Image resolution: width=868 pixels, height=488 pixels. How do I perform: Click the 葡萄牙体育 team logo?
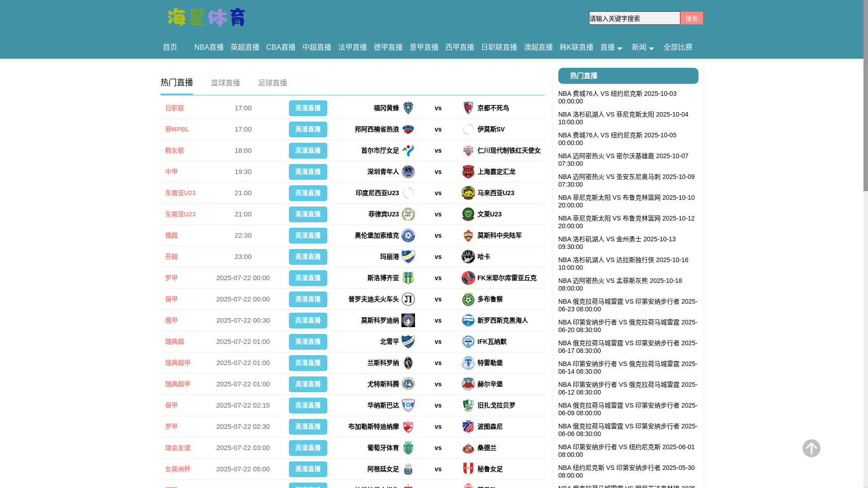coord(408,448)
